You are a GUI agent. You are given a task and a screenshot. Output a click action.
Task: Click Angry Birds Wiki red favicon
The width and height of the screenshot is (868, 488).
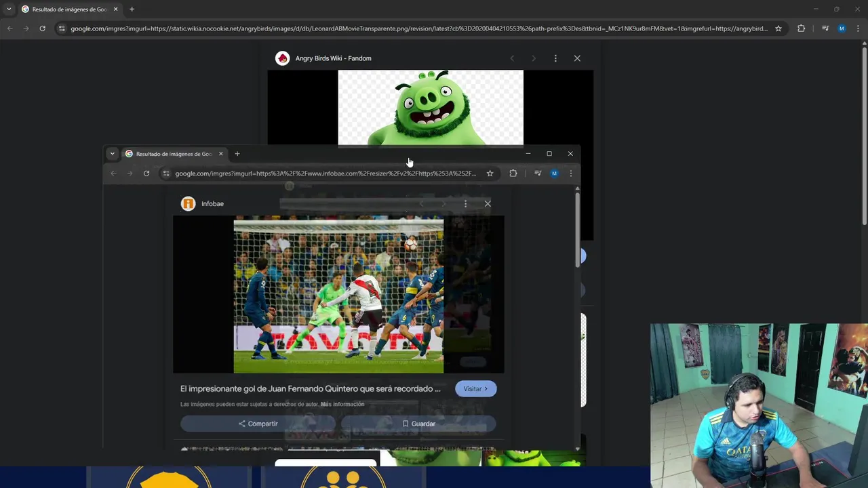pos(282,58)
